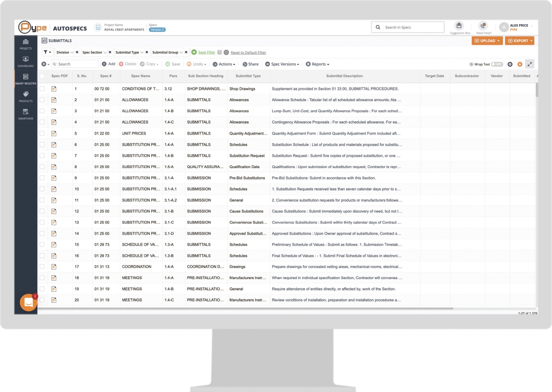Check the checkbox for row 1
The height and width of the screenshot is (392, 552).
(x=42, y=89)
